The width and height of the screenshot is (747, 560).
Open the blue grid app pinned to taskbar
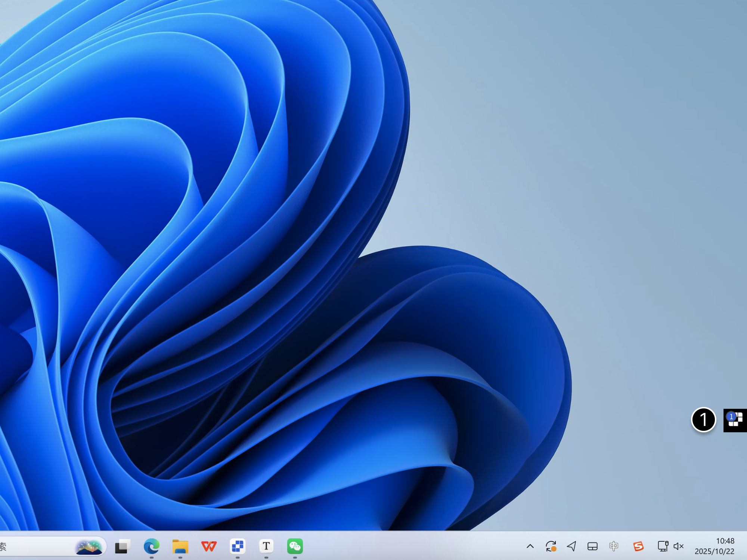point(238,547)
